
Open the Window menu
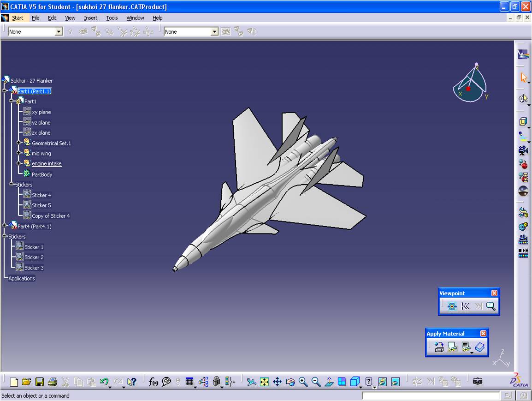[x=135, y=18]
